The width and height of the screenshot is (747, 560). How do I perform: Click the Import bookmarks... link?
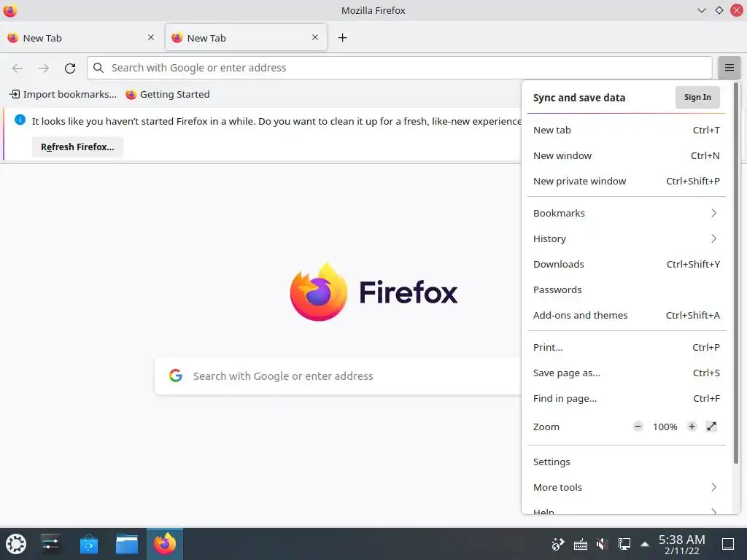pos(63,94)
